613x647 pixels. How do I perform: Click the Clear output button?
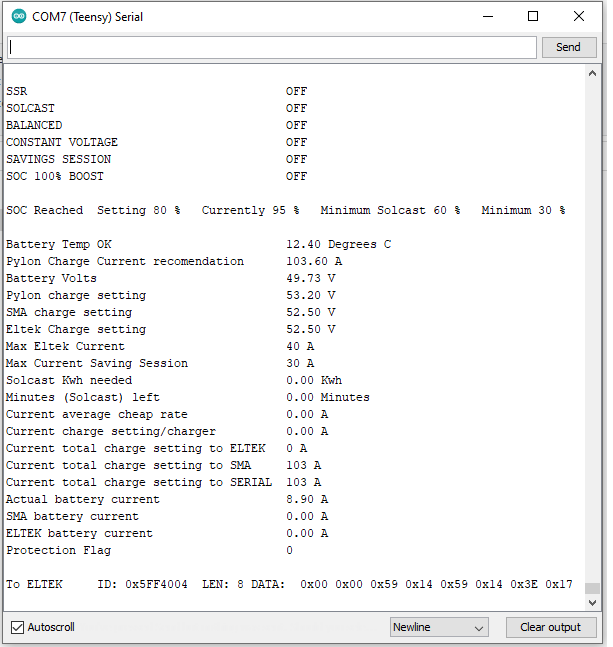(x=551, y=627)
